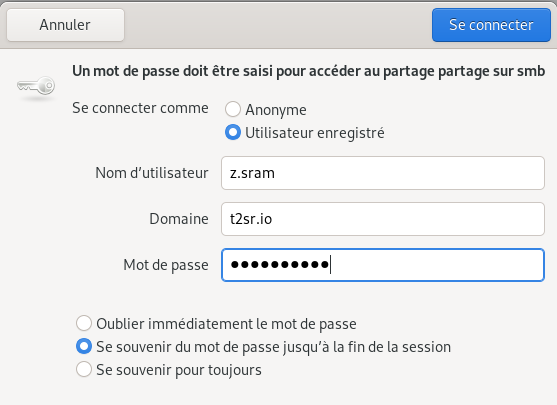
Task: Click the Mot de passe label
Action: (166, 265)
